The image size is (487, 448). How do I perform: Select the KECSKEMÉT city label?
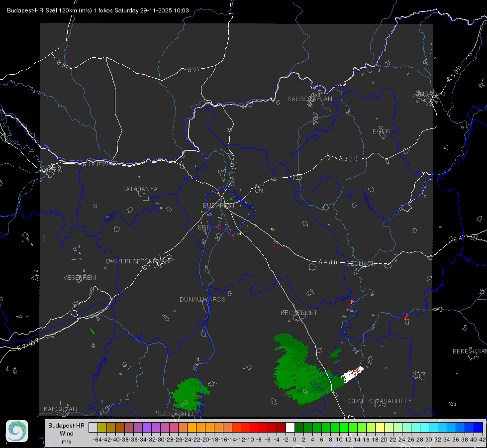click(299, 313)
